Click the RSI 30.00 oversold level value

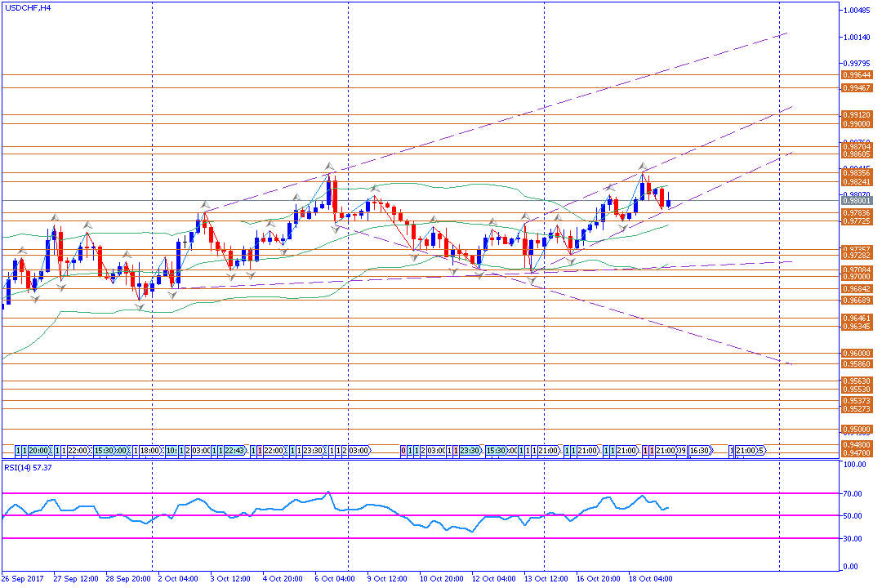(x=853, y=539)
